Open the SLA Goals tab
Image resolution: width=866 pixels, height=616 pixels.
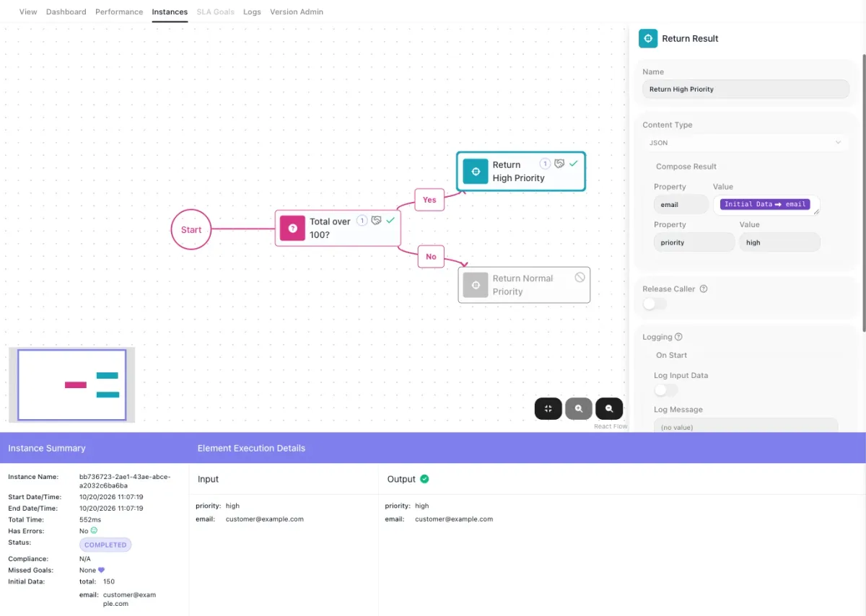(216, 12)
